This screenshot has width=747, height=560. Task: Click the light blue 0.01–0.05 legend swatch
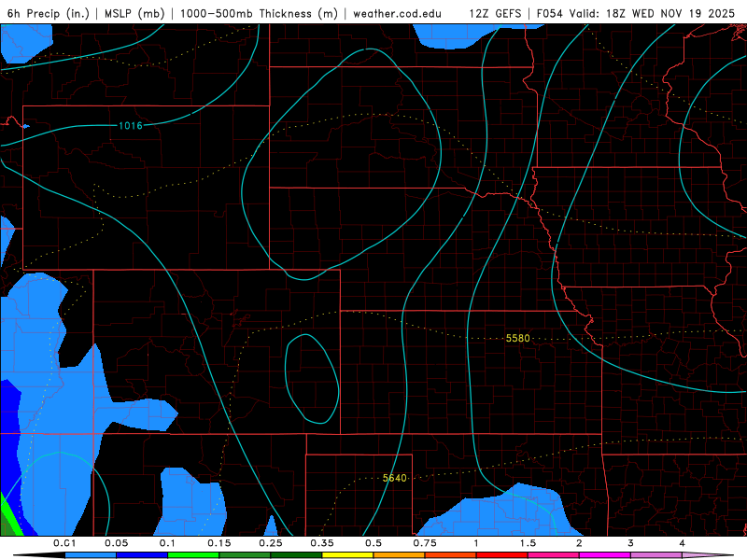click(x=91, y=555)
